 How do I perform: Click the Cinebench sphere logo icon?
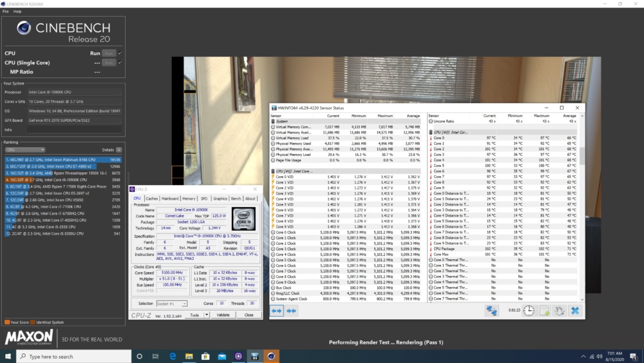pos(24,28)
